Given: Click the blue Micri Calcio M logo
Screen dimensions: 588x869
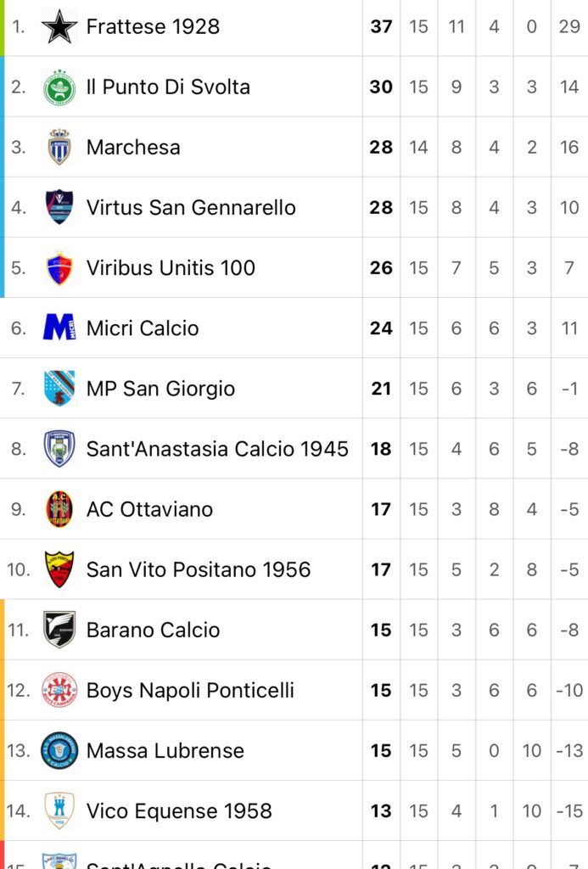Looking at the screenshot, I should [x=59, y=327].
